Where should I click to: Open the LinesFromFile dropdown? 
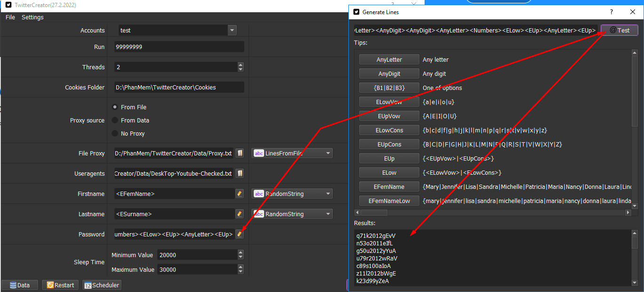click(x=292, y=153)
